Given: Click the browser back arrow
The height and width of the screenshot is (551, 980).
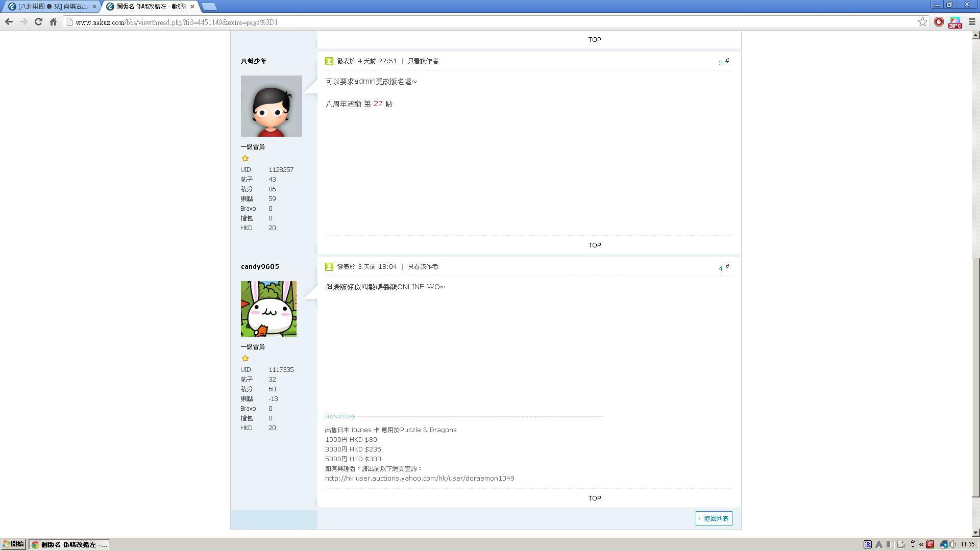Looking at the screenshot, I should [9, 22].
